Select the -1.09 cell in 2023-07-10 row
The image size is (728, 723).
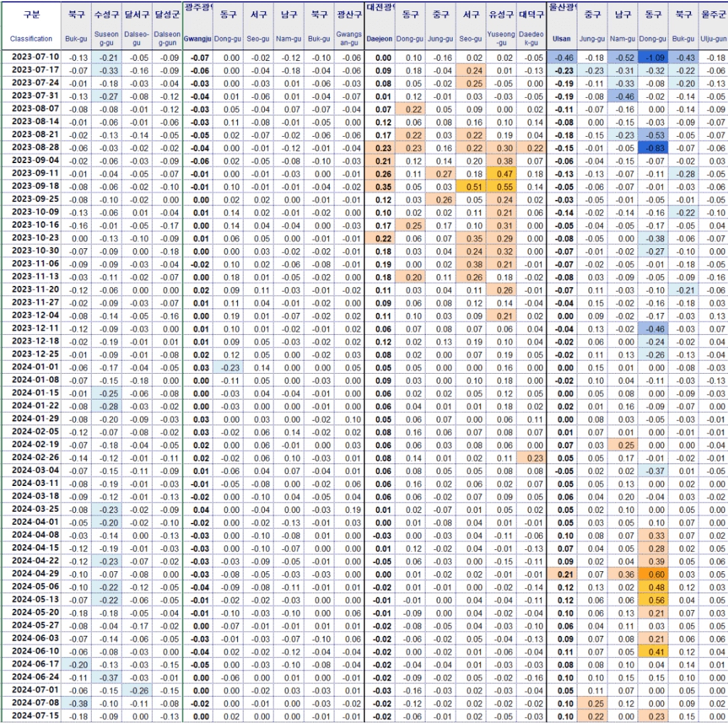click(x=653, y=57)
